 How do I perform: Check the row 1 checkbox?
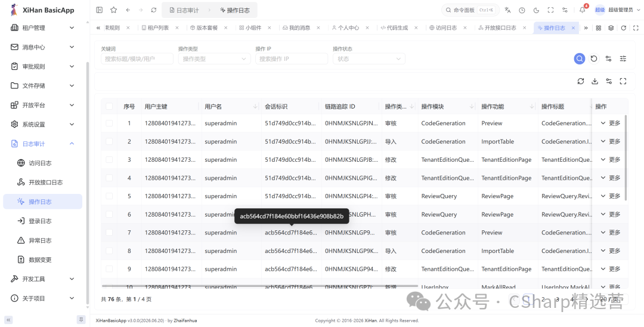[x=109, y=124]
